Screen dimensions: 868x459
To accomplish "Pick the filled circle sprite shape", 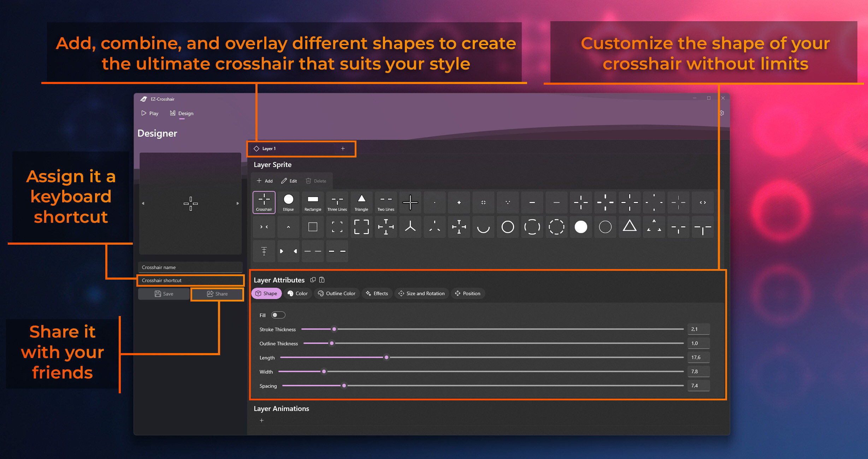I will pyautogui.click(x=581, y=227).
